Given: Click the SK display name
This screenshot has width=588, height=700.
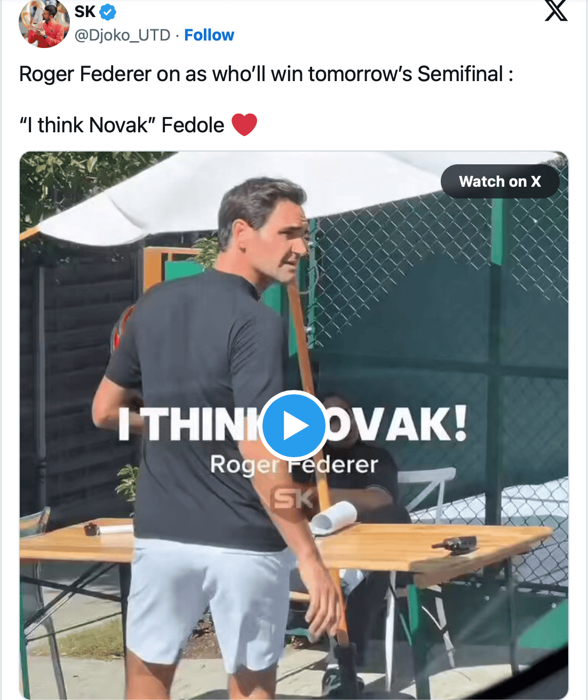Looking at the screenshot, I should click(85, 11).
